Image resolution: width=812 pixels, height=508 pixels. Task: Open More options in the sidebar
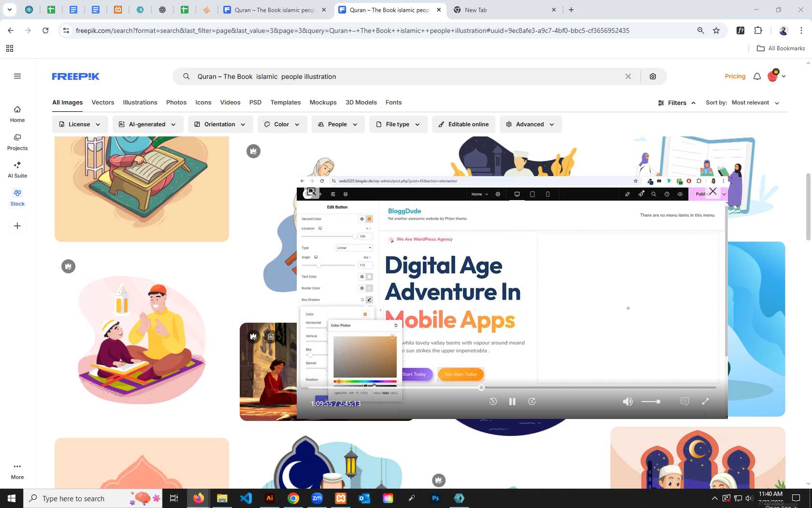pos(17,471)
